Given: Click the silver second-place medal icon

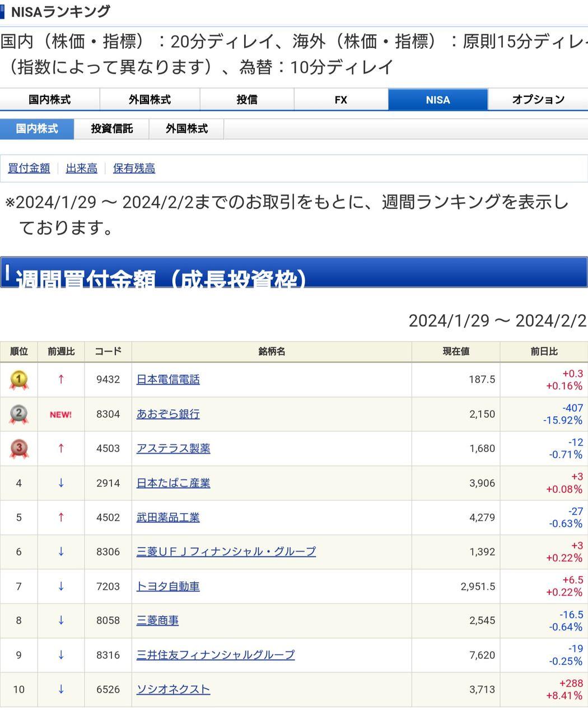Looking at the screenshot, I should pos(18,414).
